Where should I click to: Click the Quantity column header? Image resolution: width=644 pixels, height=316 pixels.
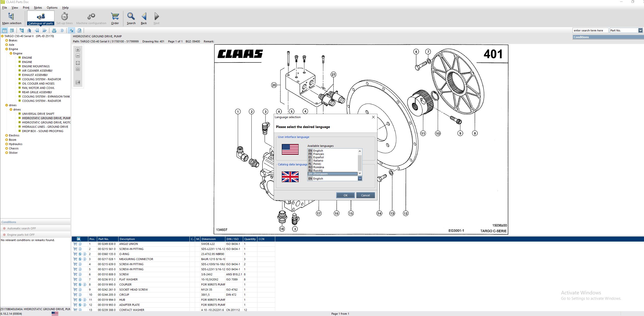click(250, 239)
